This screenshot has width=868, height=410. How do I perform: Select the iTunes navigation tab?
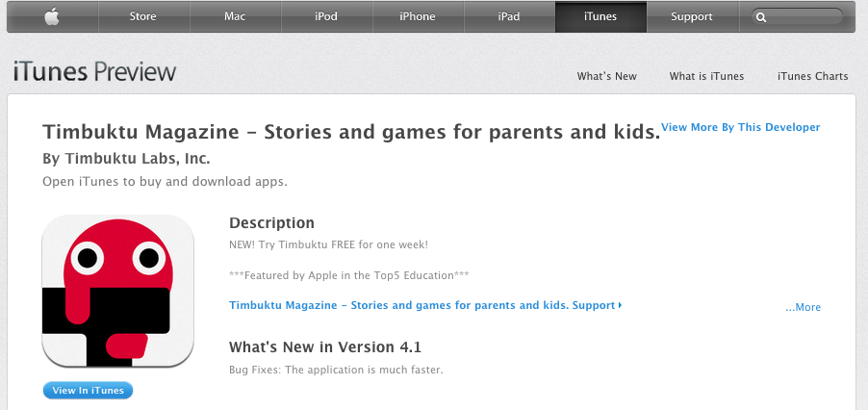click(600, 16)
